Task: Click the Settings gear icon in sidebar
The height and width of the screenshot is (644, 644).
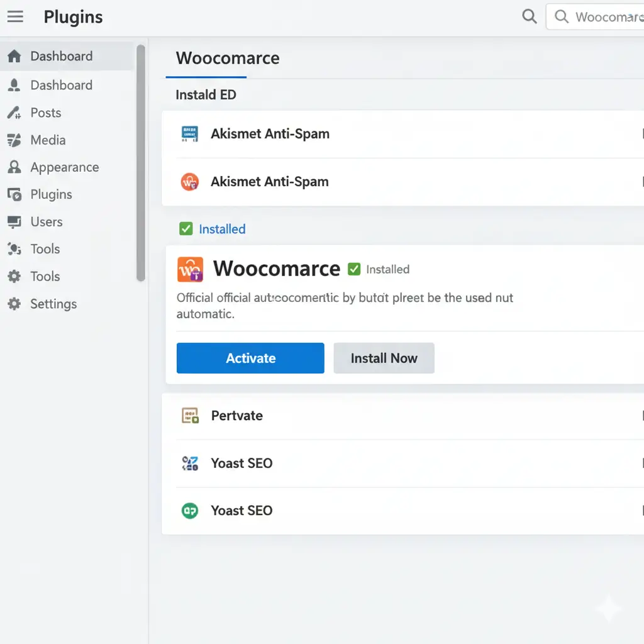Action: [x=14, y=304]
